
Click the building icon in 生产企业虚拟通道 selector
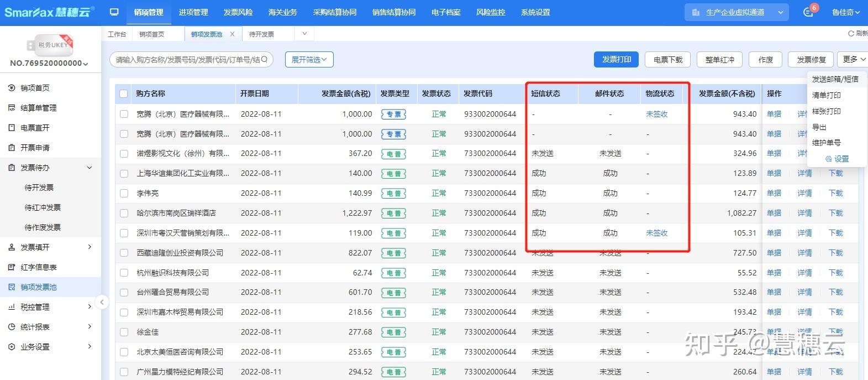pyautogui.click(x=696, y=12)
